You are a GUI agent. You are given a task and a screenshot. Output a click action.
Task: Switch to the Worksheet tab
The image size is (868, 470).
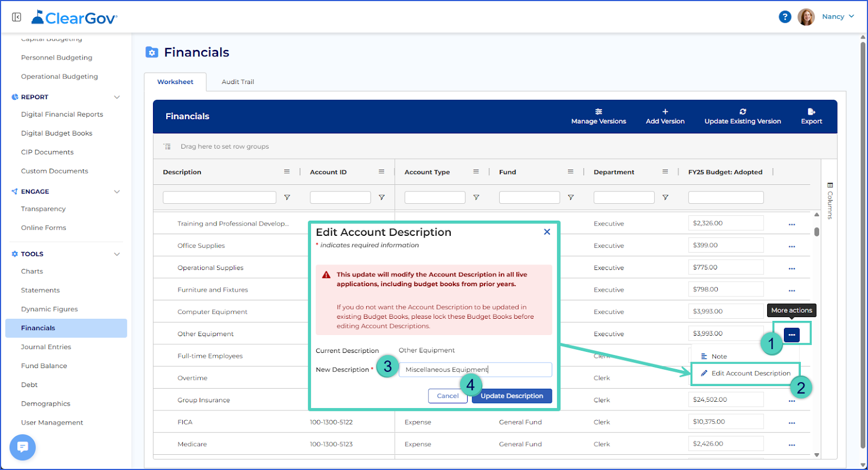click(x=175, y=82)
